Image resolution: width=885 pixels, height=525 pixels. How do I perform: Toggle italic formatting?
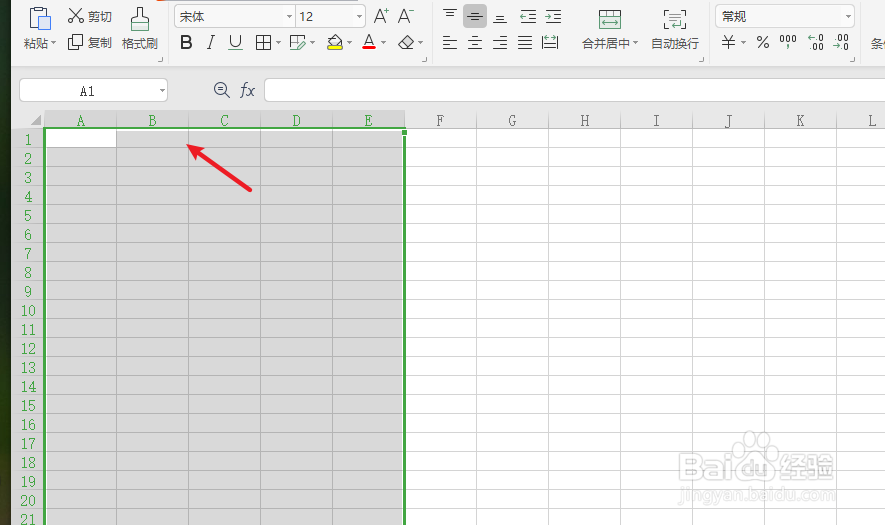pyautogui.click(x=211, y=42)
